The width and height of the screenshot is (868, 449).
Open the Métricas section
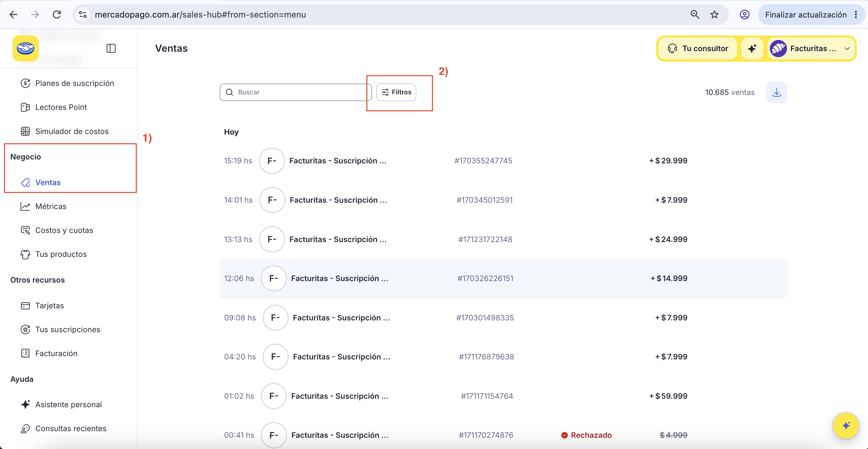point(44,206)
